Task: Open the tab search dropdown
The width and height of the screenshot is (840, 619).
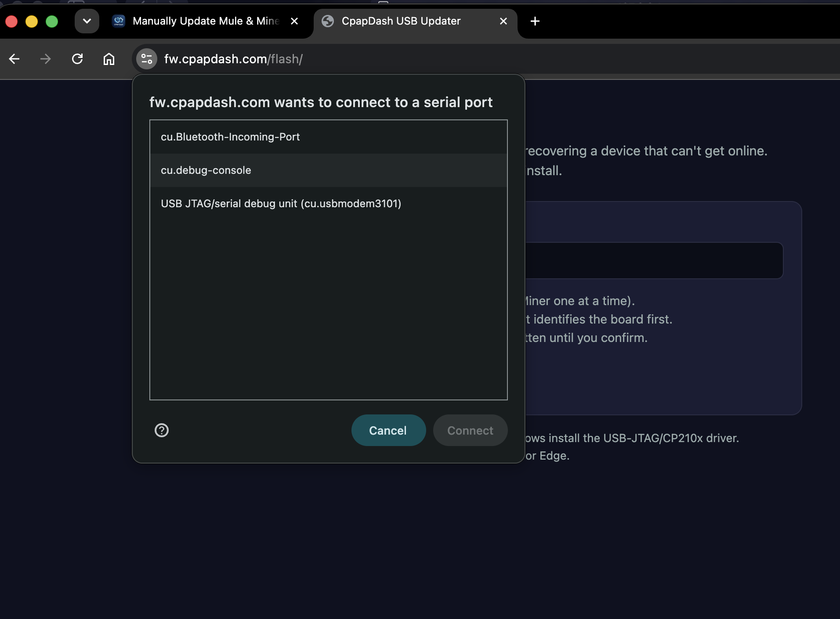Action: tap(87, 21)
